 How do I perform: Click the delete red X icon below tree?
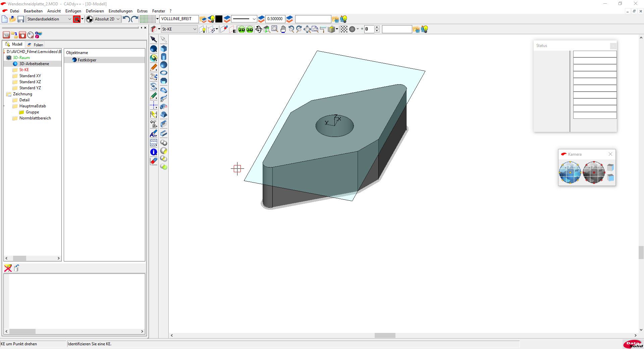[8, 268]
